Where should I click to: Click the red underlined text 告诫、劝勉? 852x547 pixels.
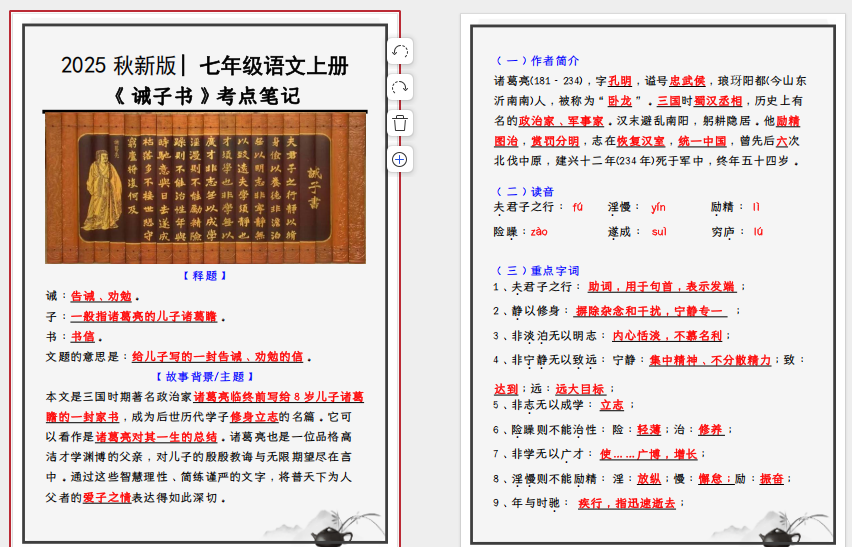coord(101,296)
